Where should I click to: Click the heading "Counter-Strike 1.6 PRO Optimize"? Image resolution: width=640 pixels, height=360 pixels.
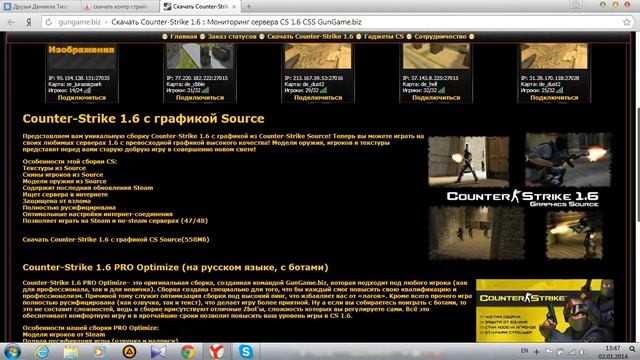point(175,267)
